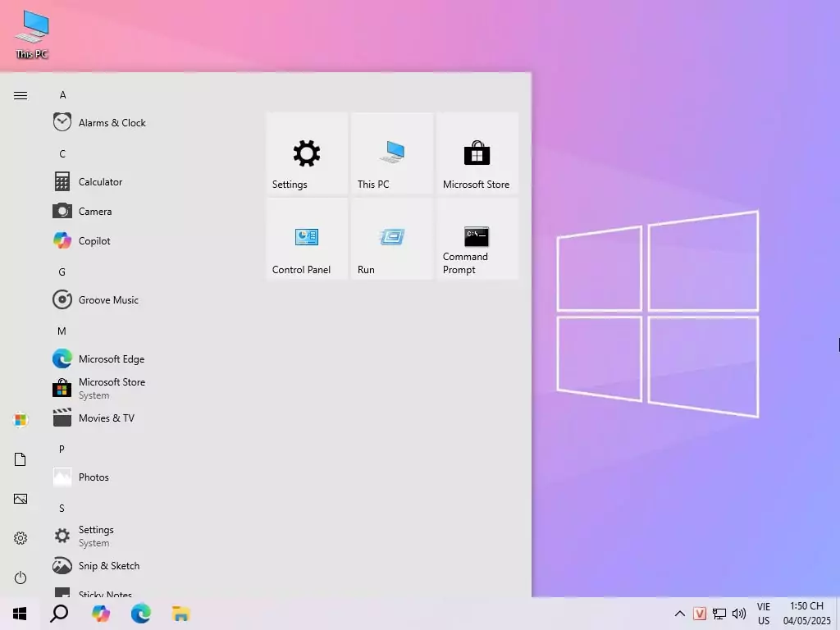Expand the Start menu hamburger button
The height and width of the screenshot is (630, 840).
[x=21, y=95]
